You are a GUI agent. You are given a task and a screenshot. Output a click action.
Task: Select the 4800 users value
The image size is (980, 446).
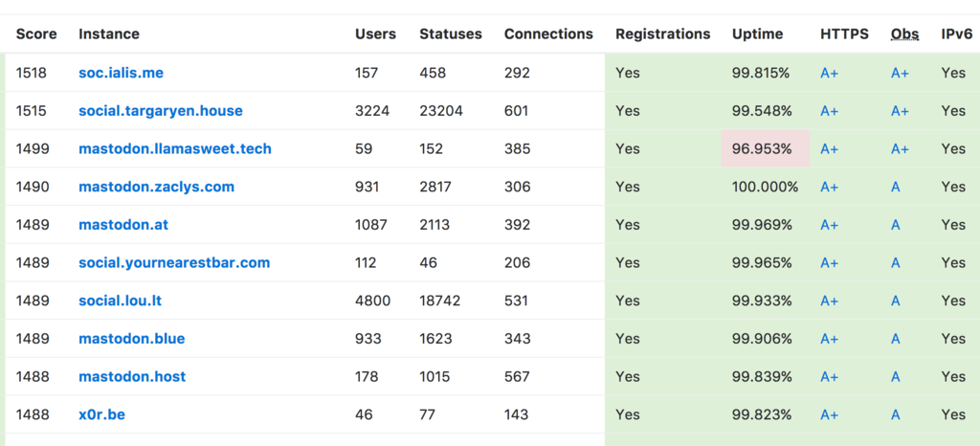[x=373, y=301]
